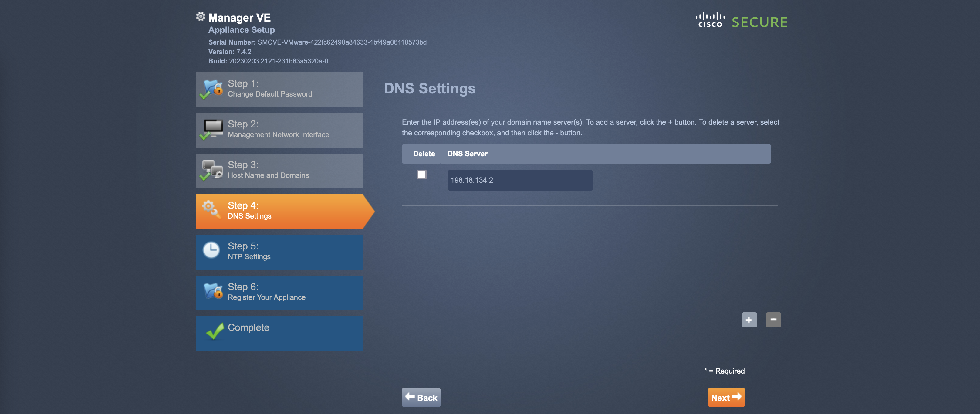This screenshot has height=414, width=980.
Task: Select Step 3 Host Name and Domains
Action: [268, 170]
